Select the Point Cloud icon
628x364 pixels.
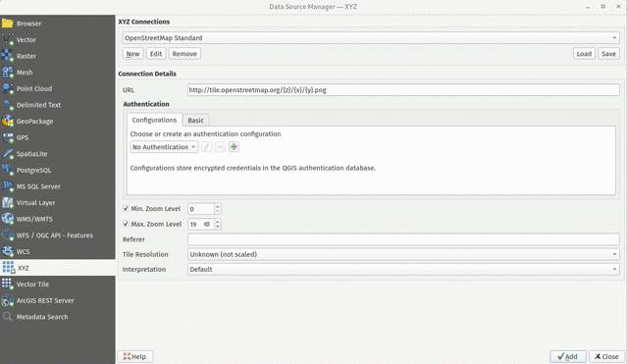[8, 88]
